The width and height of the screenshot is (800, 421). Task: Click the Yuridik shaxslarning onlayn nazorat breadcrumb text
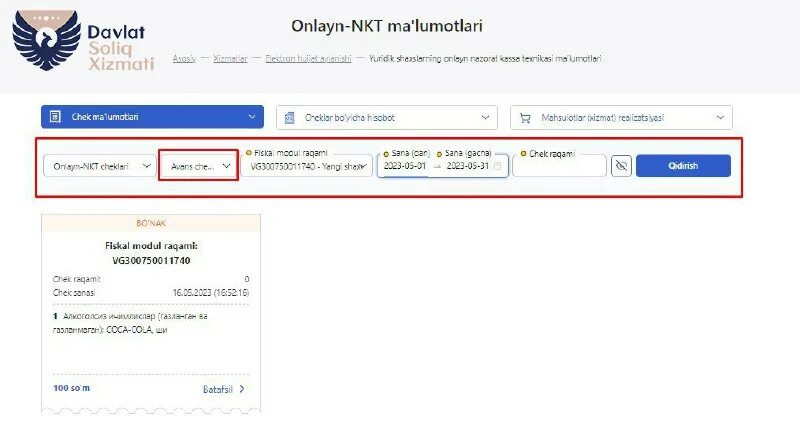point(485,59)
